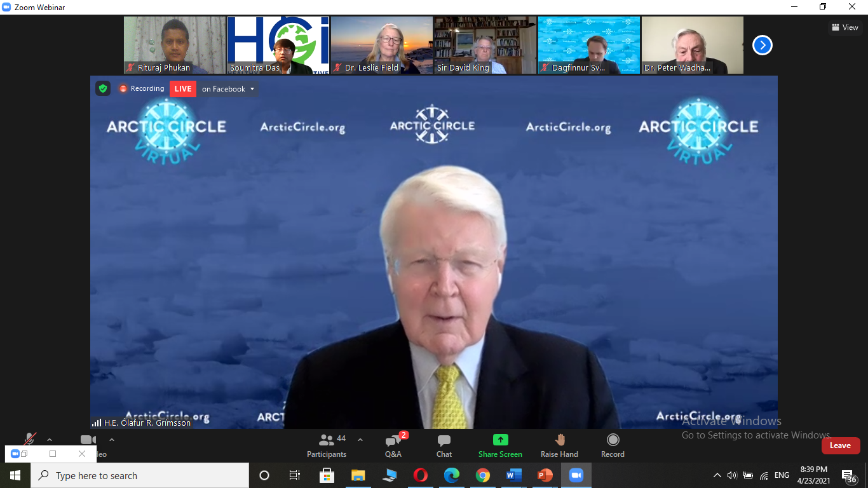Raise Hand in the webinar
The image size is (868, 488).
[559, 445]
